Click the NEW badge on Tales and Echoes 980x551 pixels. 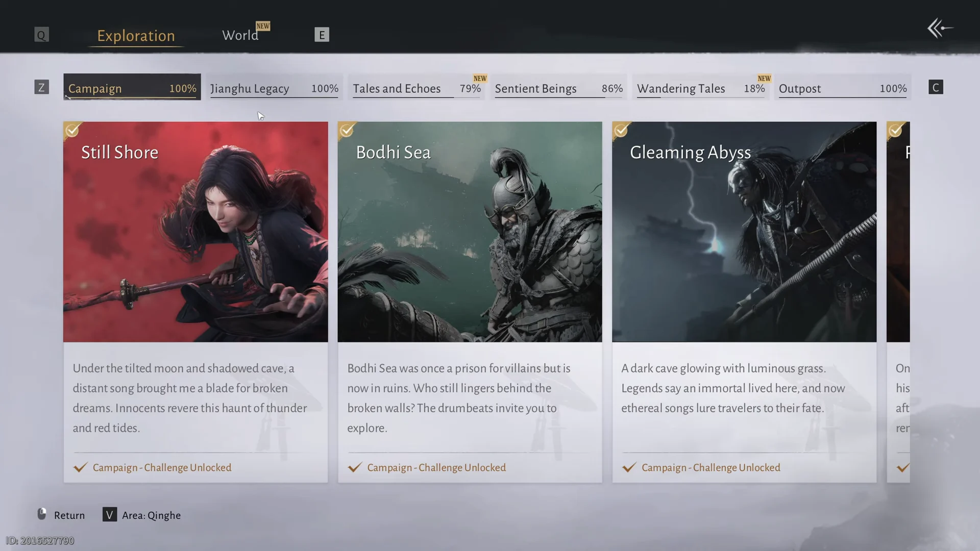coord(480,79)
